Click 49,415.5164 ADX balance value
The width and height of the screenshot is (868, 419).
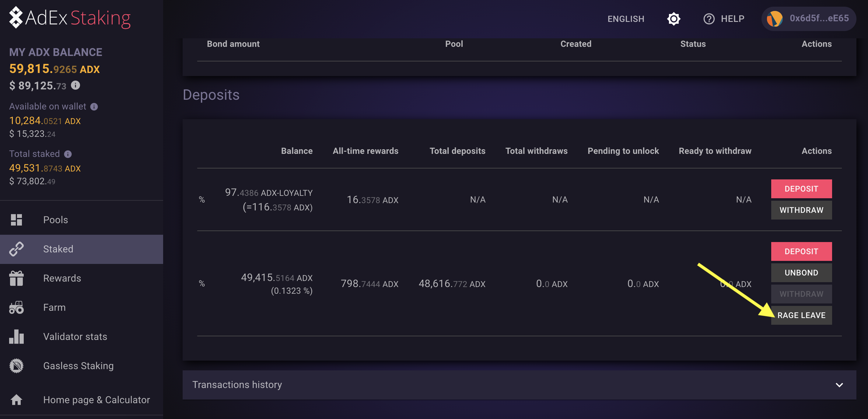coord(277,278)
